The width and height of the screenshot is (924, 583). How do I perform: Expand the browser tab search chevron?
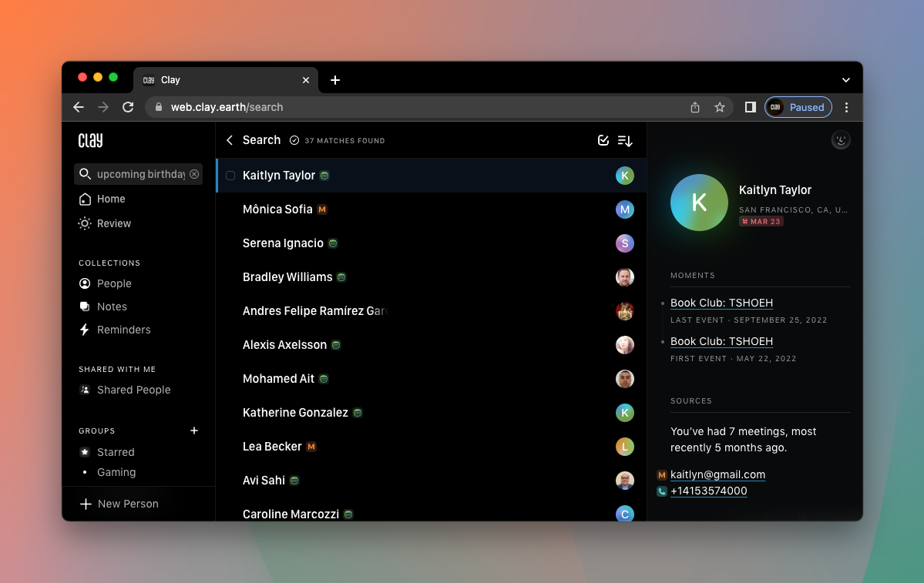click(845, 80)
